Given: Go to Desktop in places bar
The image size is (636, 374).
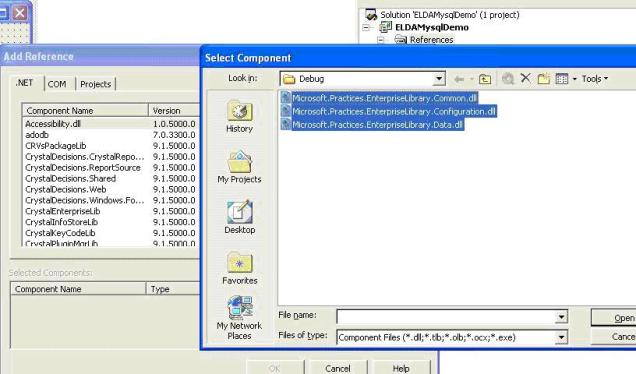Looking at the screenshot, I should tap(239, 217).
